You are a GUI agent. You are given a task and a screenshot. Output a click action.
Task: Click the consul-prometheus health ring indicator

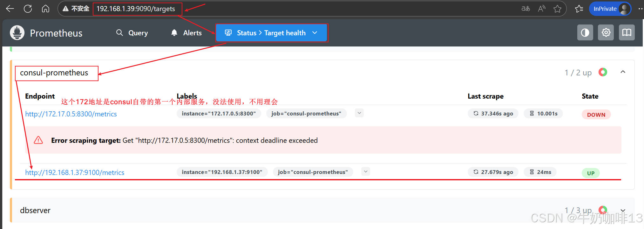click(603, 72)
